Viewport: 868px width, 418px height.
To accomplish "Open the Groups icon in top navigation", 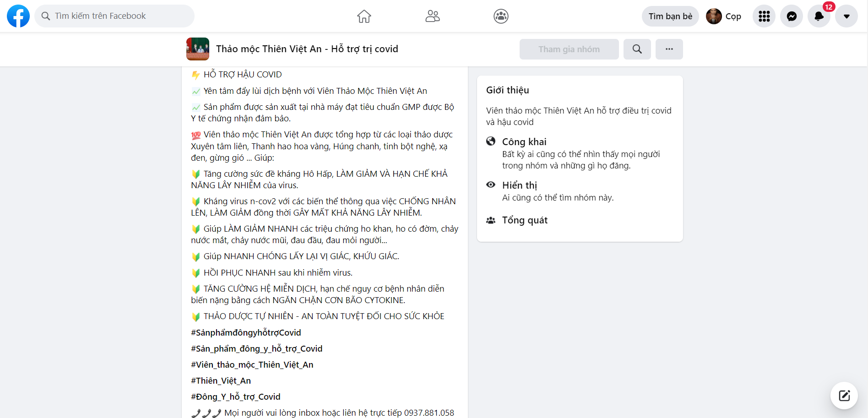I will tap(501, 16).
